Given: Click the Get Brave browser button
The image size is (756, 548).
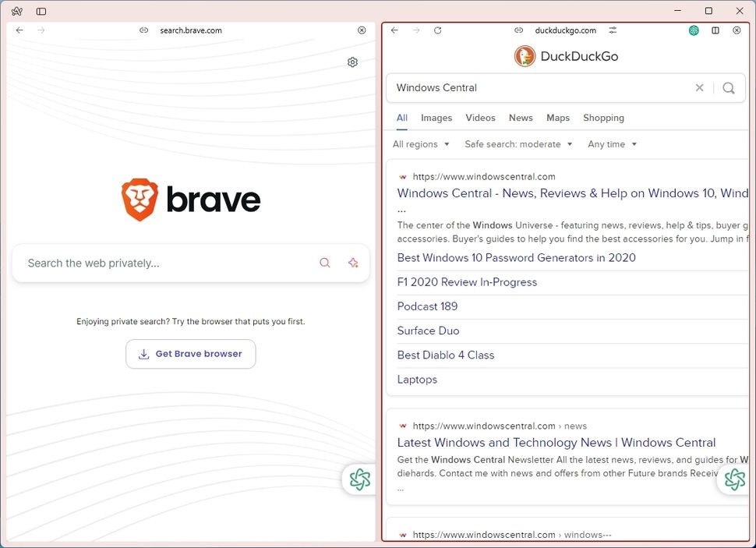Looking at the screenshot, I should (190, 354).
